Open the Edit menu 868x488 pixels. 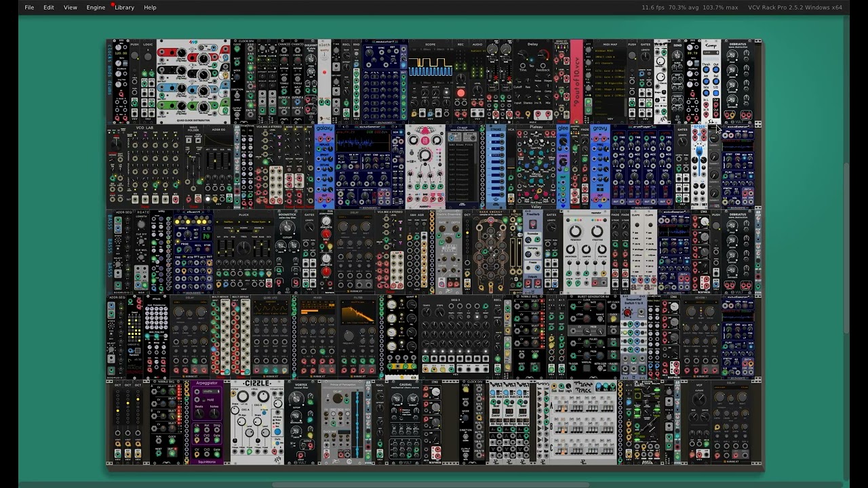[49, 7]
